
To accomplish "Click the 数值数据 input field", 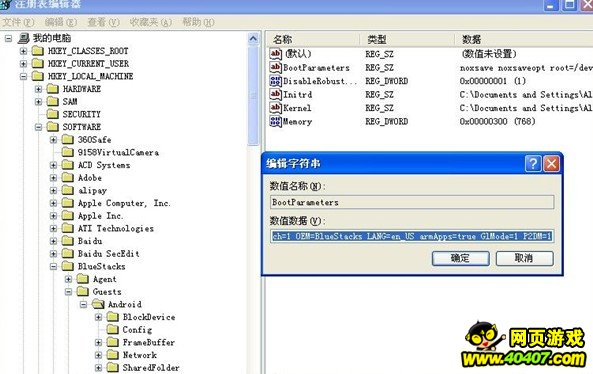I will [412, 236].
